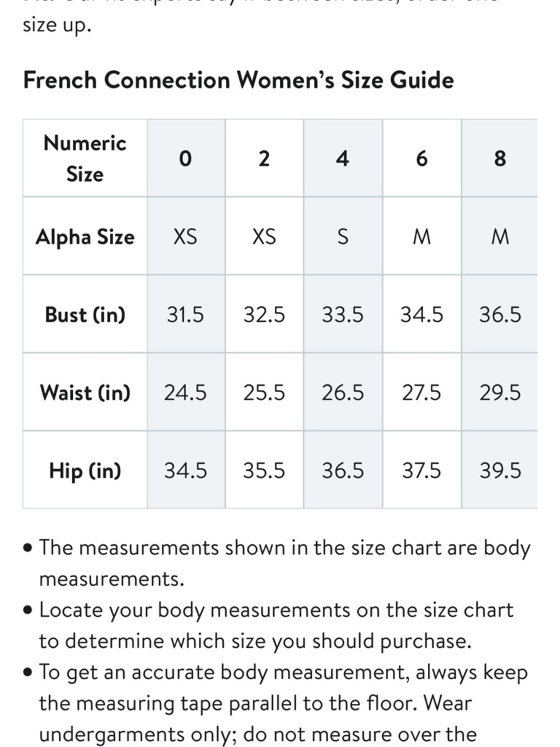
Task: Select the 26.5 waist measurement cell
Action: point(343,392)
